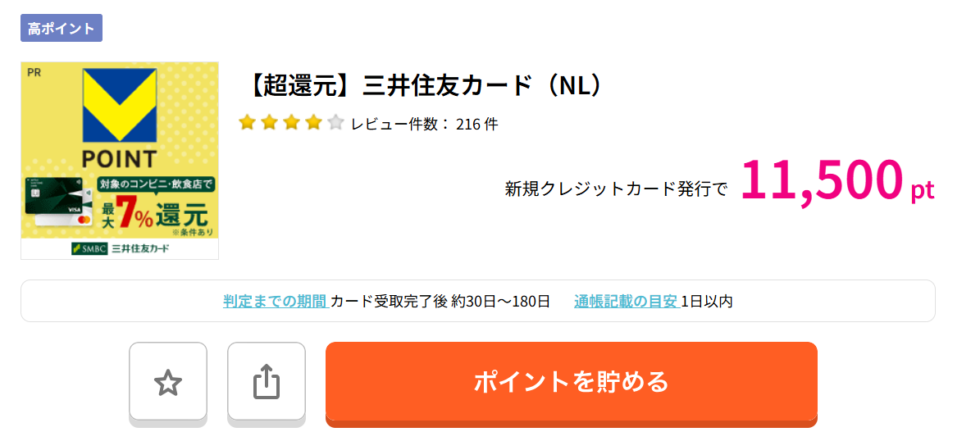The image size is (980, 441).
Task: Click the PR label on the banner
Action: click(34, 73)
